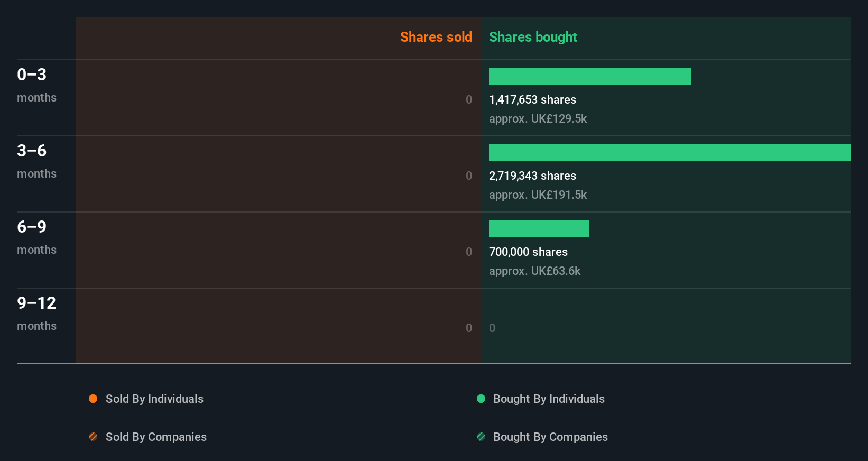This screenshot has height=461, width=868.
Task: Click the 'approx. UK£129.5k' value
Action: (538, 118)
